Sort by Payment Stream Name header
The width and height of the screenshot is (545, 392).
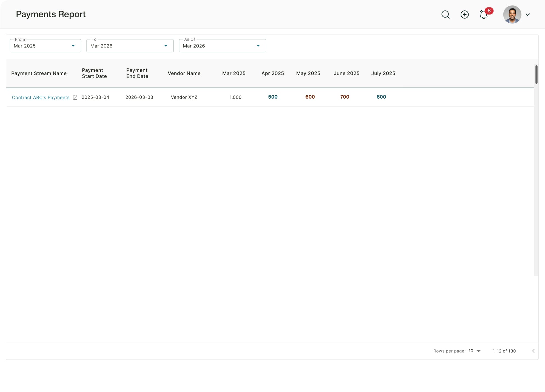pos(39,73)
